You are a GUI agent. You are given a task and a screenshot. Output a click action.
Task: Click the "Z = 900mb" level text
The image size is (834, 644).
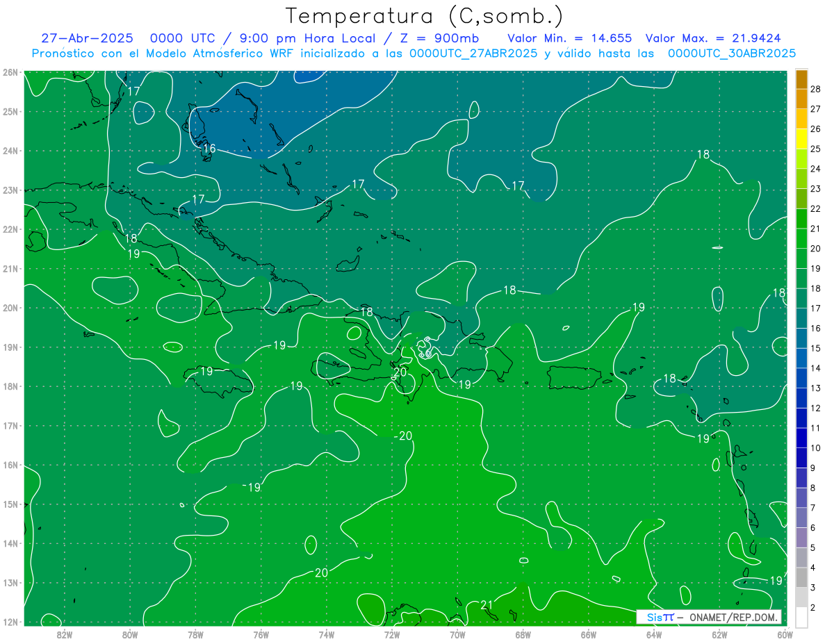click(439, 38)
